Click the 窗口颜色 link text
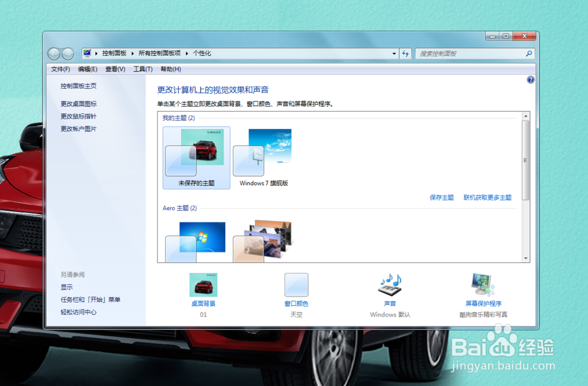This screenshot has height=386, width=588. pyautogui.click(x=296, y=304)
